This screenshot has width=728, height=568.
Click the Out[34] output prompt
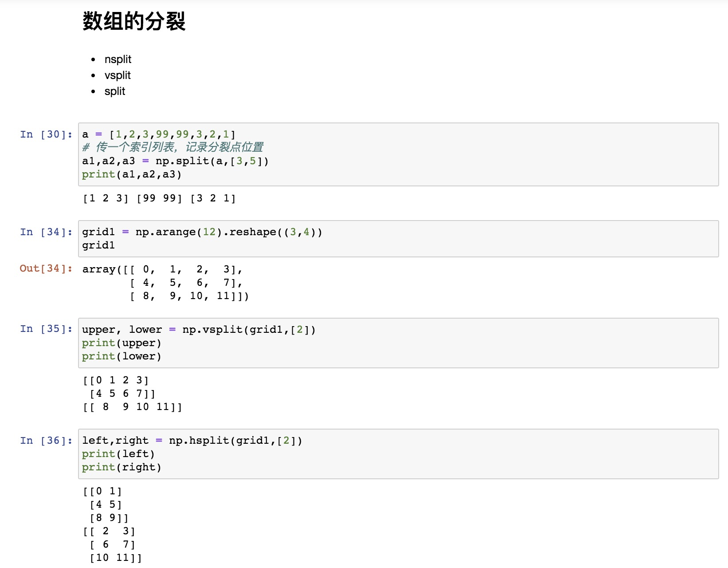(x=46, y=268)
